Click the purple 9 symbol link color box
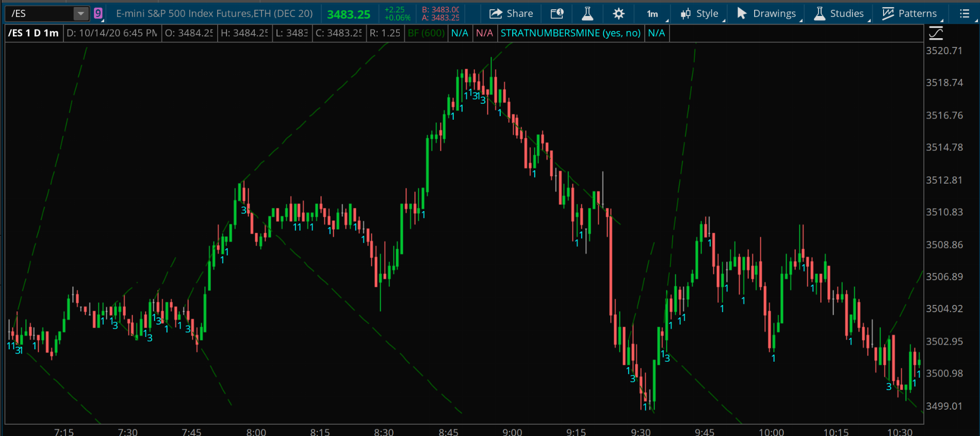The image size is (980, 436). [x=98, y=13]
